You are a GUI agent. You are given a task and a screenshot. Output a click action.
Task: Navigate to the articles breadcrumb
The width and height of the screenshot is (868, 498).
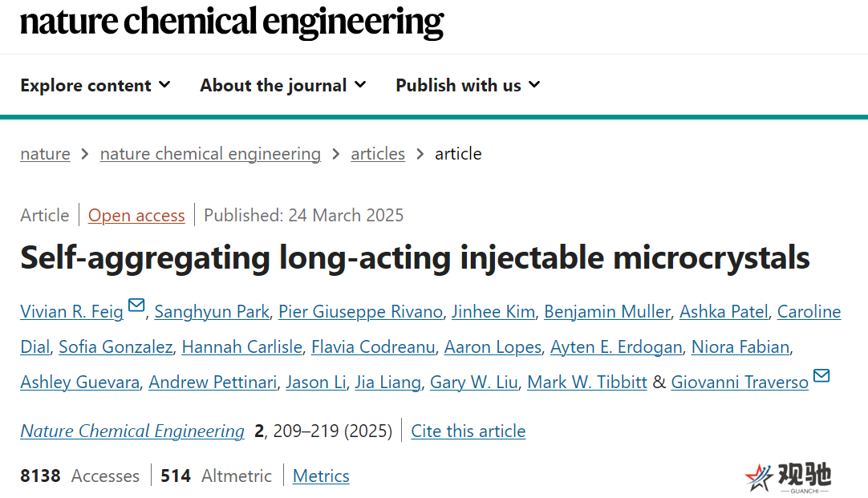[378, 154]
